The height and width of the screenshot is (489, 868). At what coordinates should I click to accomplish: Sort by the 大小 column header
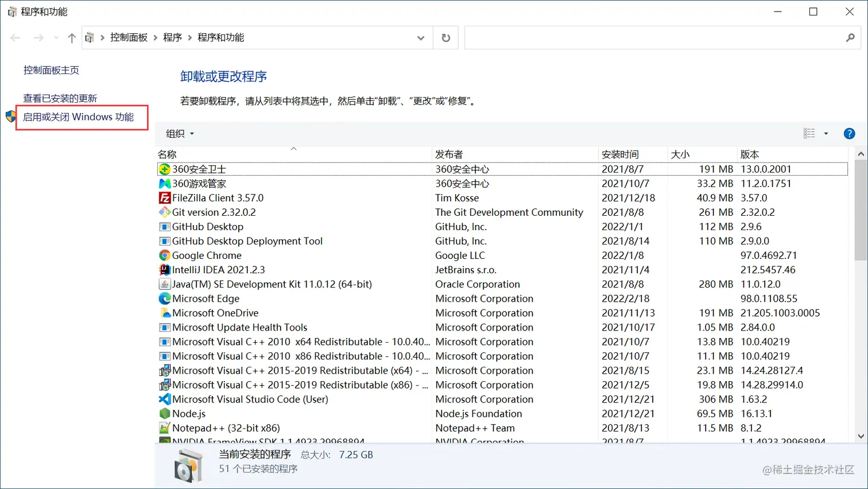(x=702, y=154)
